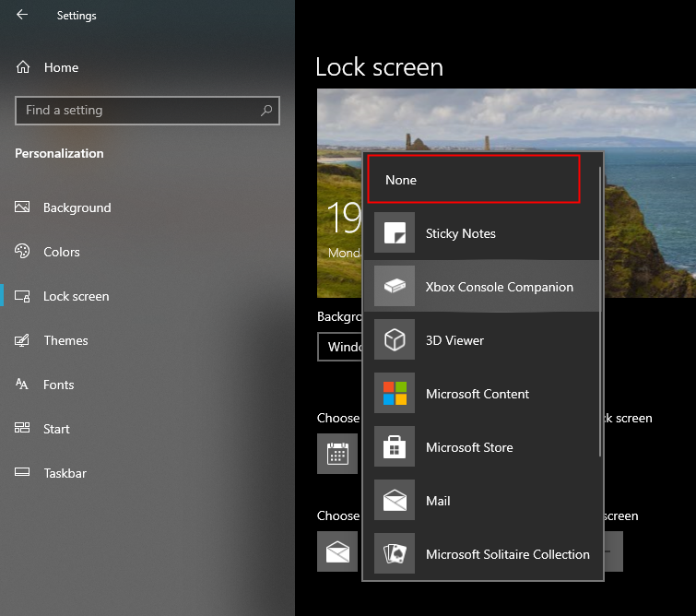This screenshot has height=616, width=696.
Task: Click the Settings window title text
Action: 77,16
